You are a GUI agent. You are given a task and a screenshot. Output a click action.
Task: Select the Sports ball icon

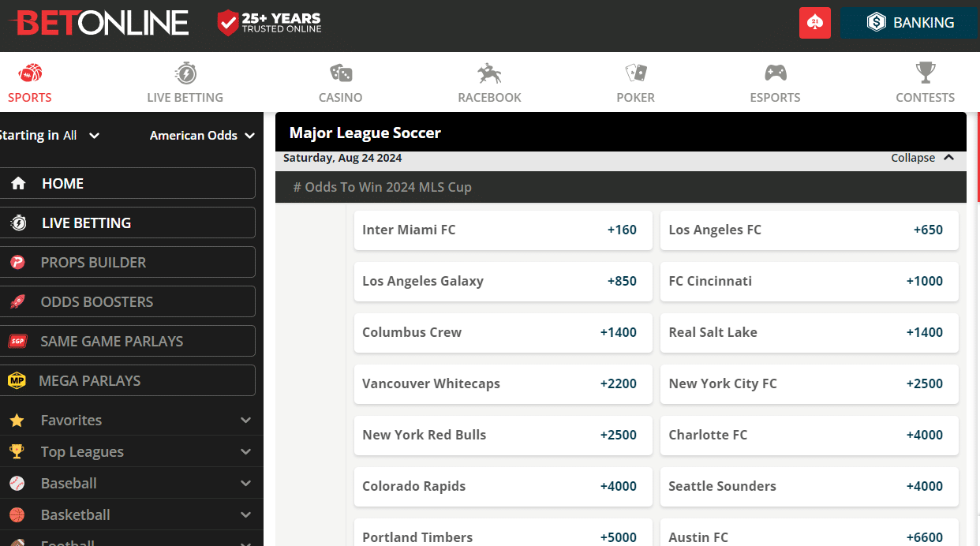[30, 73]
